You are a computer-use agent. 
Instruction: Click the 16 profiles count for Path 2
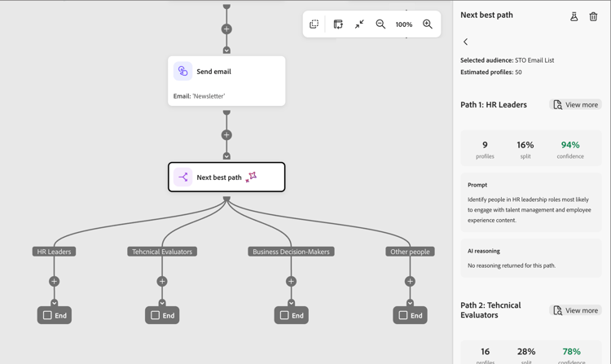(486, 352)
